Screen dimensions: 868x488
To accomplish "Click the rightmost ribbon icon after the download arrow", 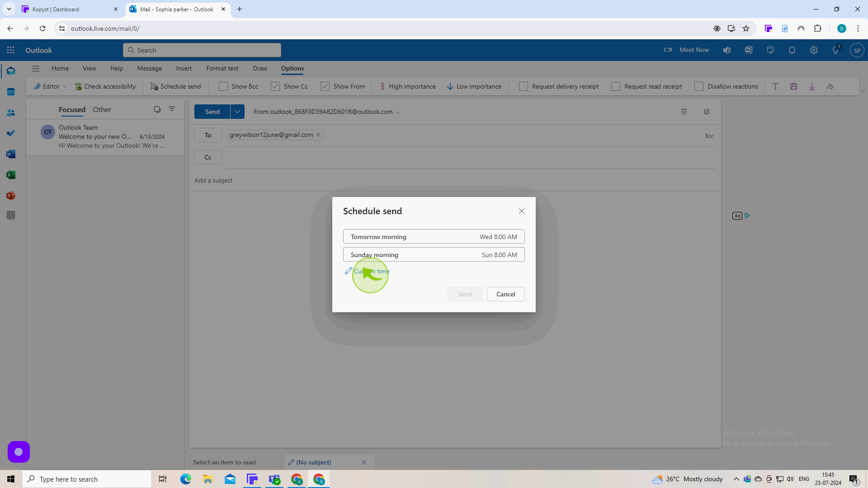I will pyautogui.click(x=830, y=86).
